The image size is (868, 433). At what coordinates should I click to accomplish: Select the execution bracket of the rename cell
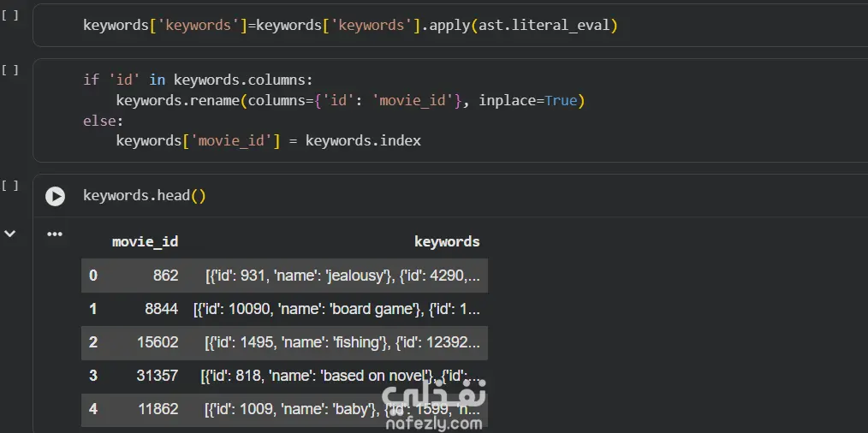[9, 70]
